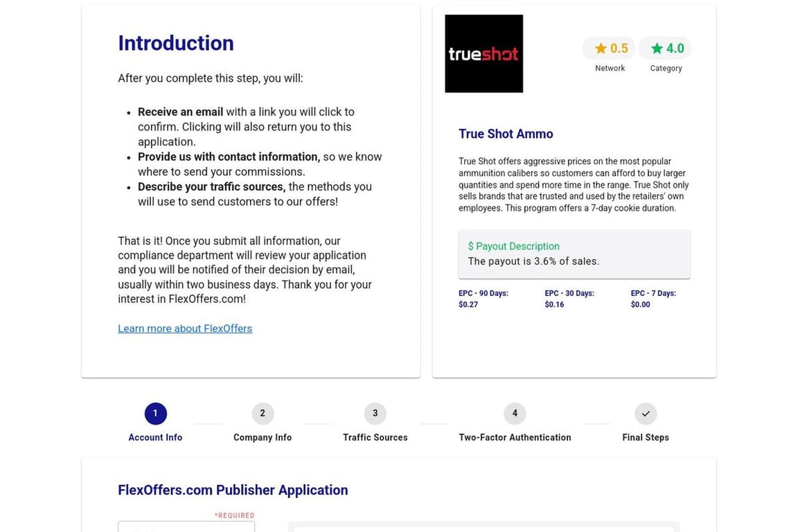The width and height of the screenshot is (798, 532).
Task: Go to the Traffic Sources step label
Action: tap(375, 438)
